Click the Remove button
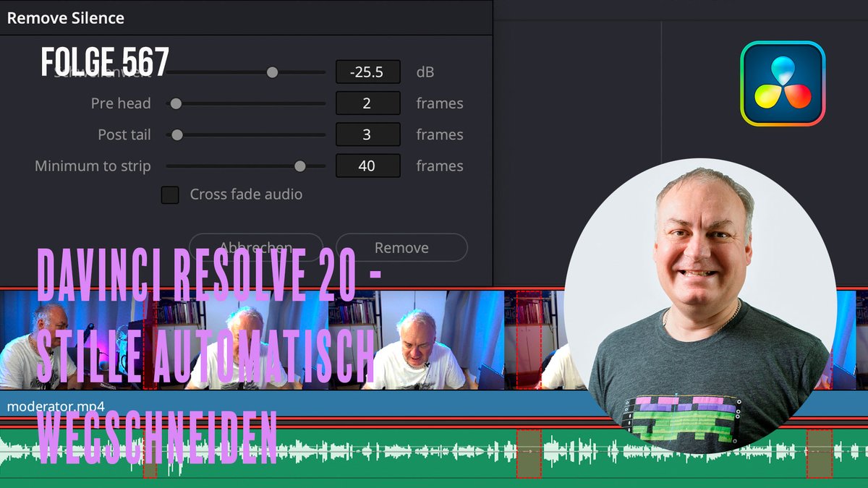The image size is (868, 488). point(401,247)
